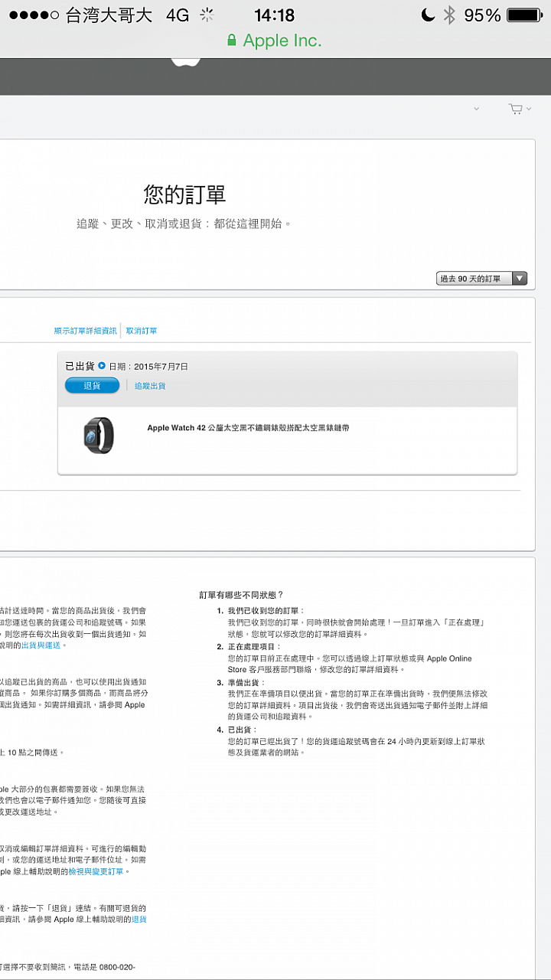Viewport: 551px width, 980px height.
Task: Tap the battery icon in the status bar
Action: click(524, 15)
